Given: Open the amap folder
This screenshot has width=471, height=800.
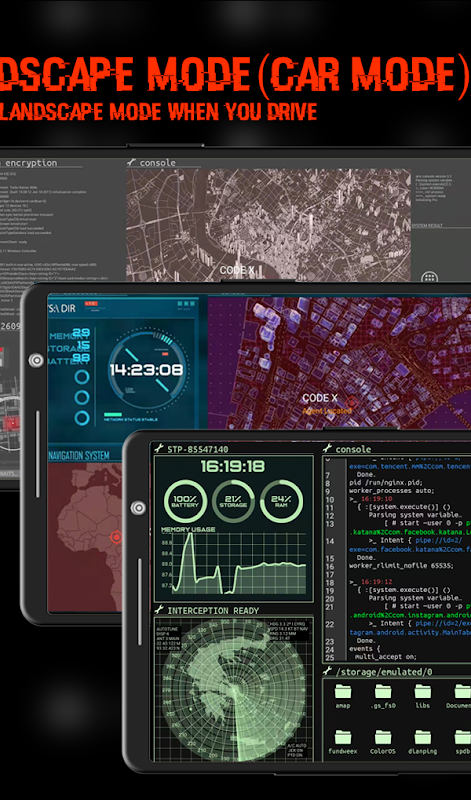Looking at the screenshot, I should tap(343, 696).
